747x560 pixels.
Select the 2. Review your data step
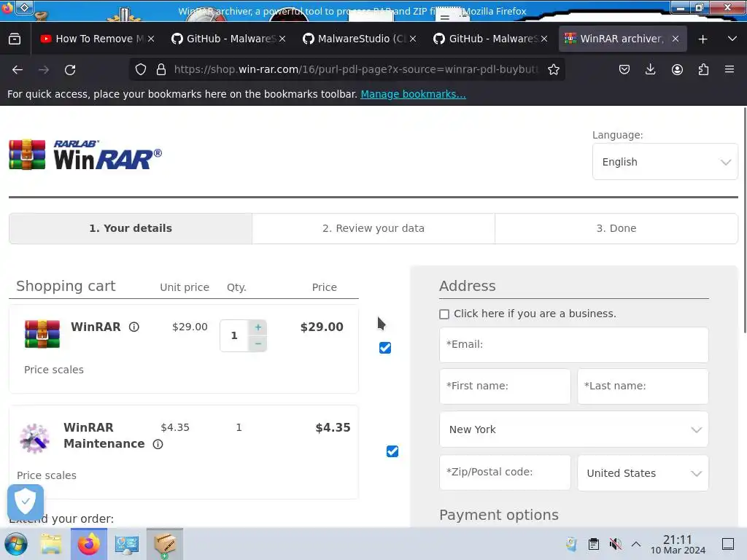coord(373,228)
